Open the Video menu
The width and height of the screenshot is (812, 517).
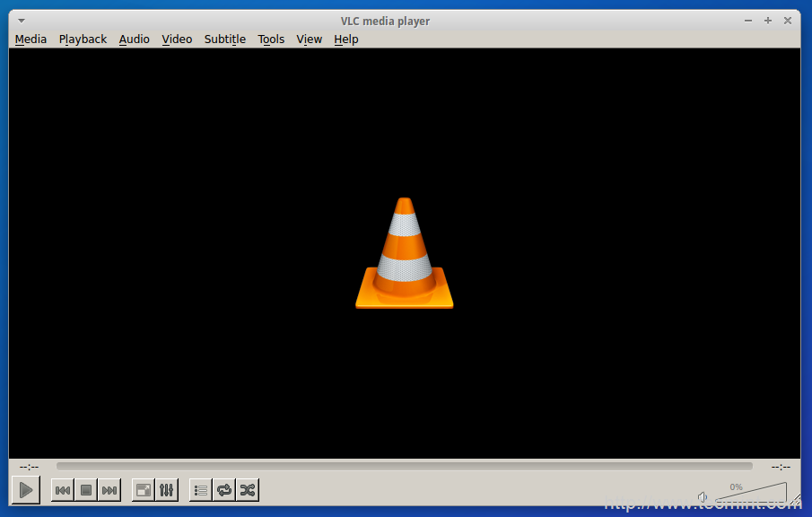[177, 39]
